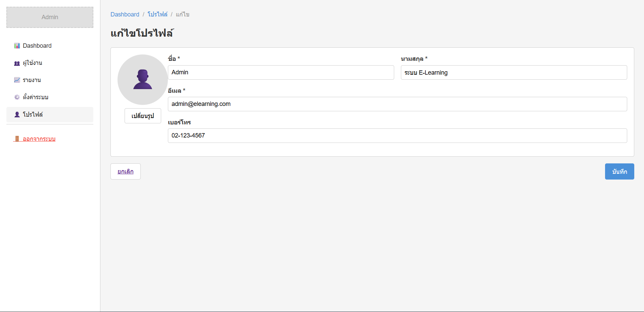The image size is (644, 312).
Task: Click the ออกจากระบบ door icon
Action: 17,139
